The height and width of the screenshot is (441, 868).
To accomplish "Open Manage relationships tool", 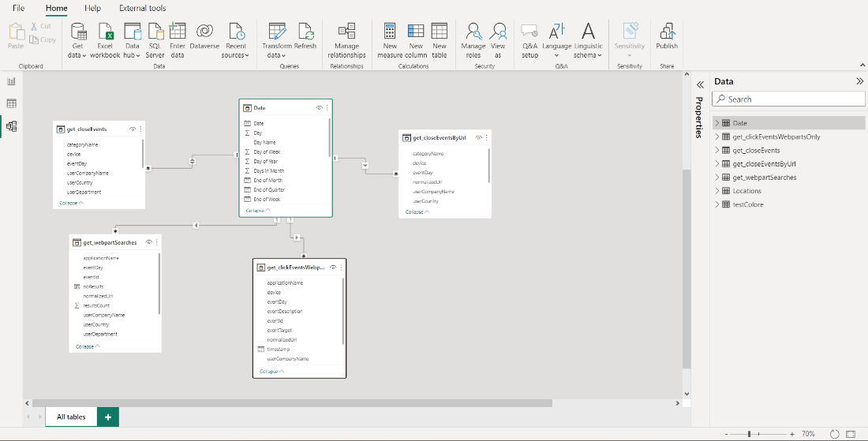I will (x=346, y=32).
